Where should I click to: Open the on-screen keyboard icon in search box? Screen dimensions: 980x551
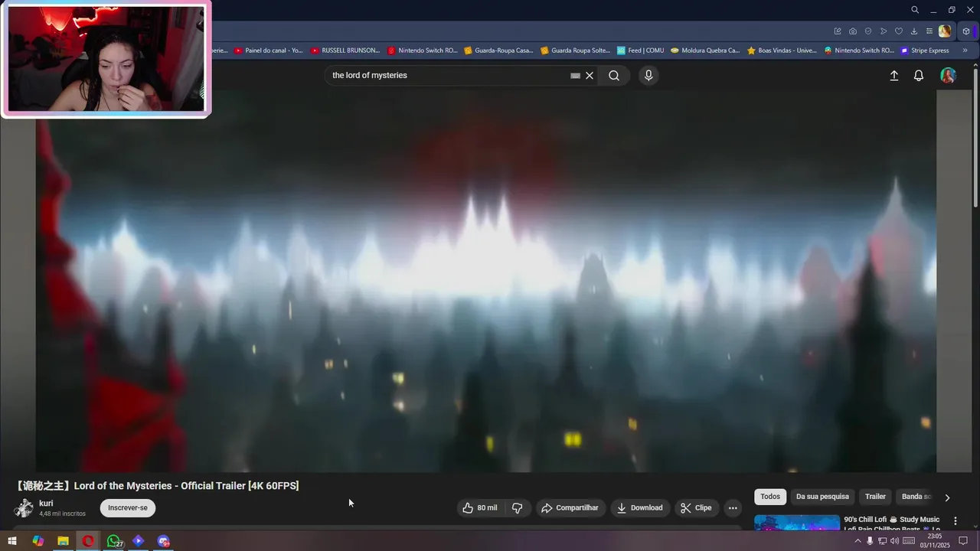(575, 76)
